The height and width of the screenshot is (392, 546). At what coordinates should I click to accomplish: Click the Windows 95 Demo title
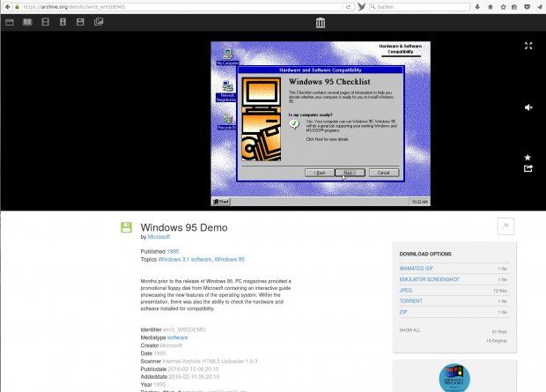click(x=184, y=227)
